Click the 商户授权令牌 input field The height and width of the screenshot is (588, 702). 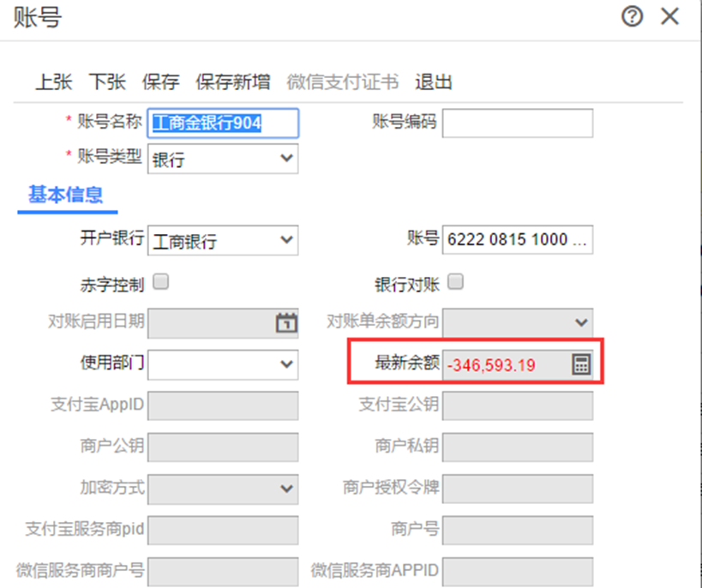pos(518,489)
